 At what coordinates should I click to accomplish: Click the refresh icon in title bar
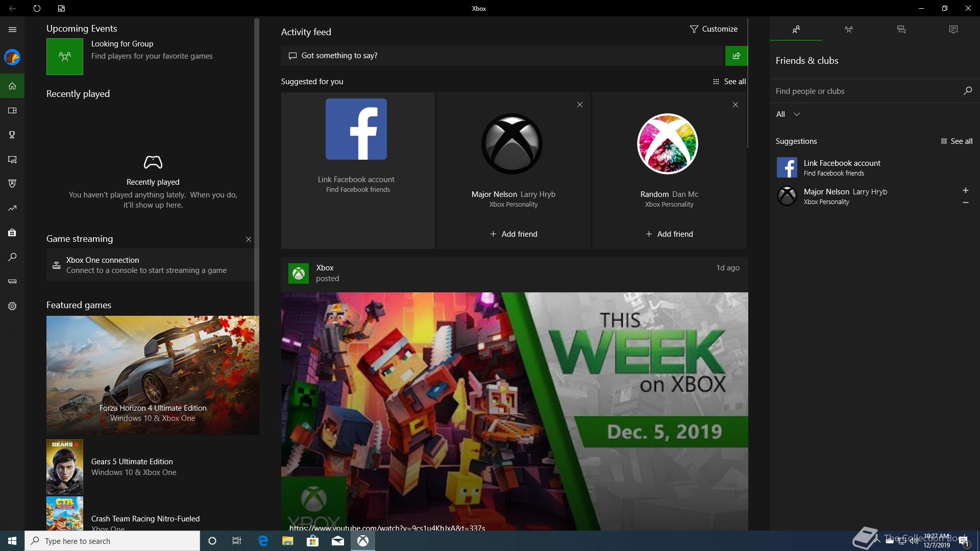coord(37,8)
